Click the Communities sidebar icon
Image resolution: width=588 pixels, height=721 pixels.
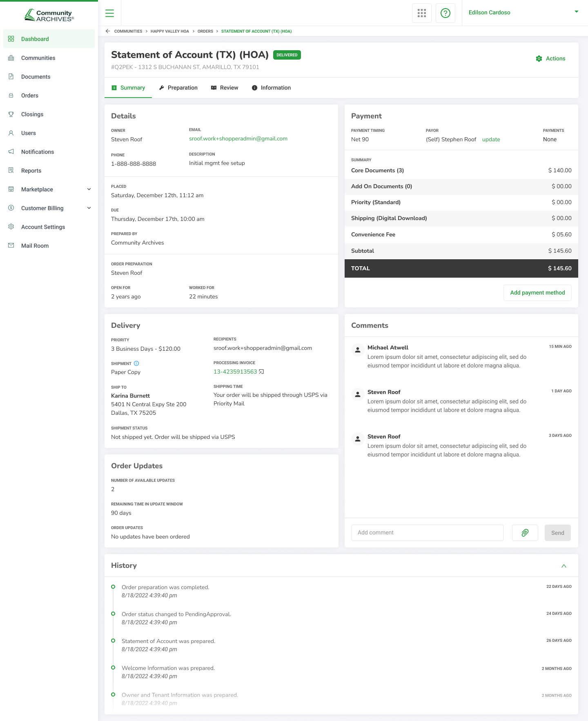tap(11, 58)
